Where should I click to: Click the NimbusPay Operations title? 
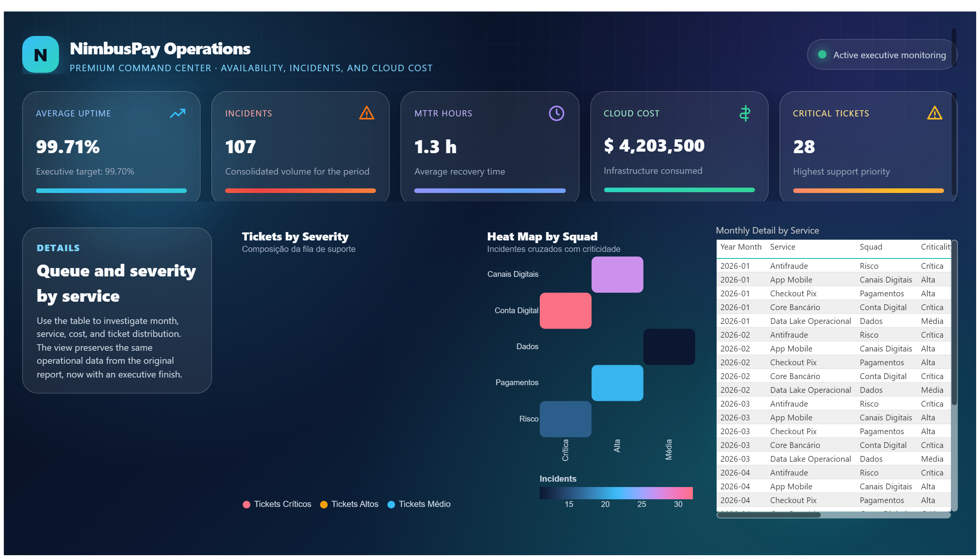160,49
